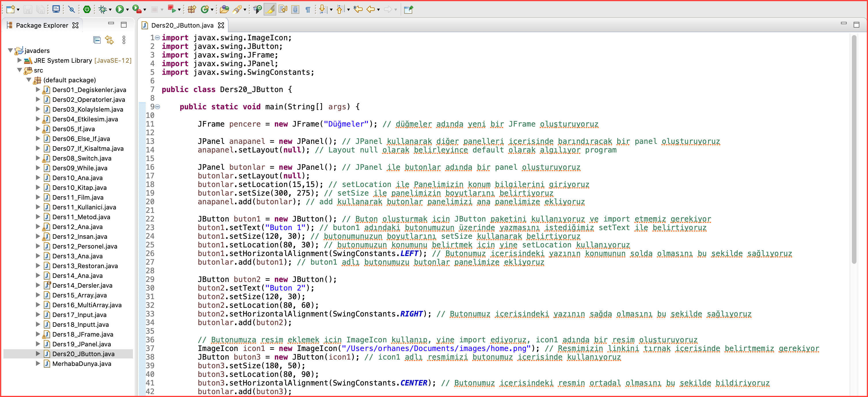Open Package Explorer View Menu dots

124,40
